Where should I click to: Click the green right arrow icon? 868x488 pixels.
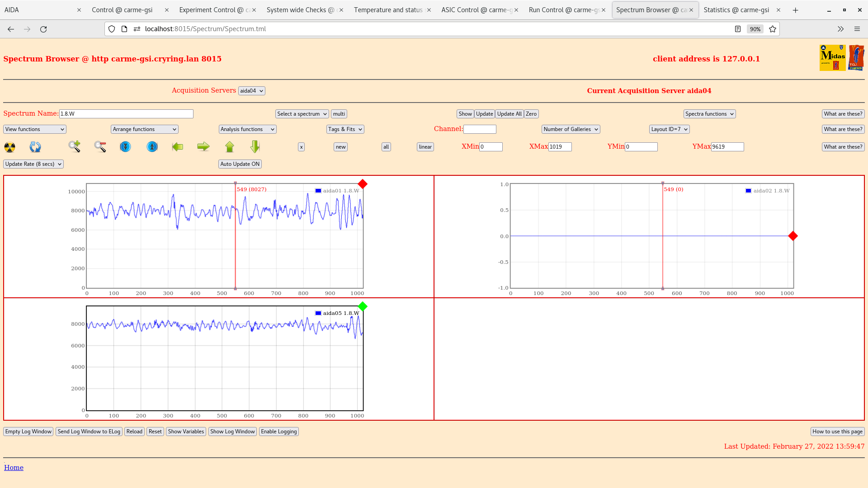[x=203, y=146]
